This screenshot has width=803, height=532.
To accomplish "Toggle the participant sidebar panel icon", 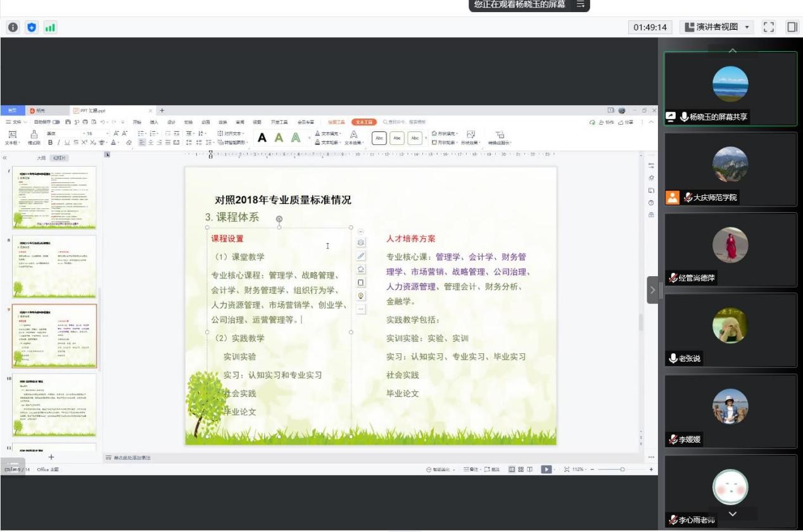I will (x=792, y=27).
